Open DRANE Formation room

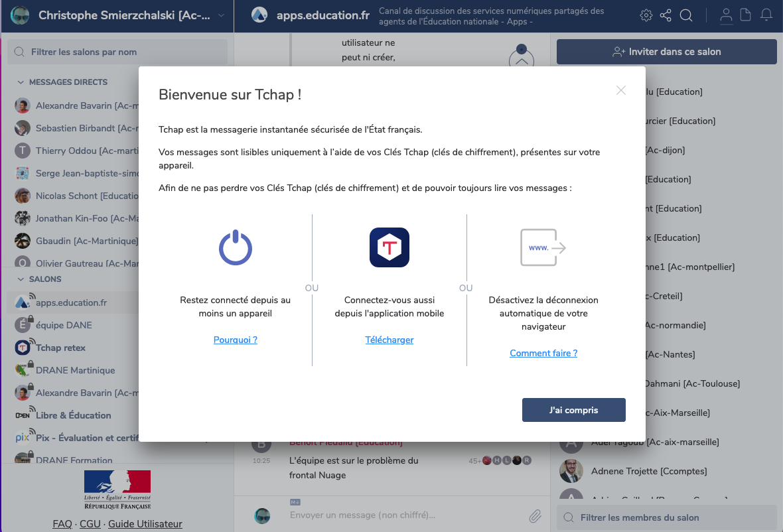(75, 458)
